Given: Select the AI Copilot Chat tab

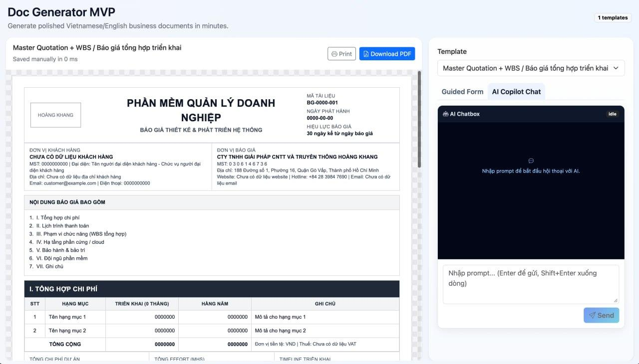Looking at the screenshot, I should (x=516, y=92).
